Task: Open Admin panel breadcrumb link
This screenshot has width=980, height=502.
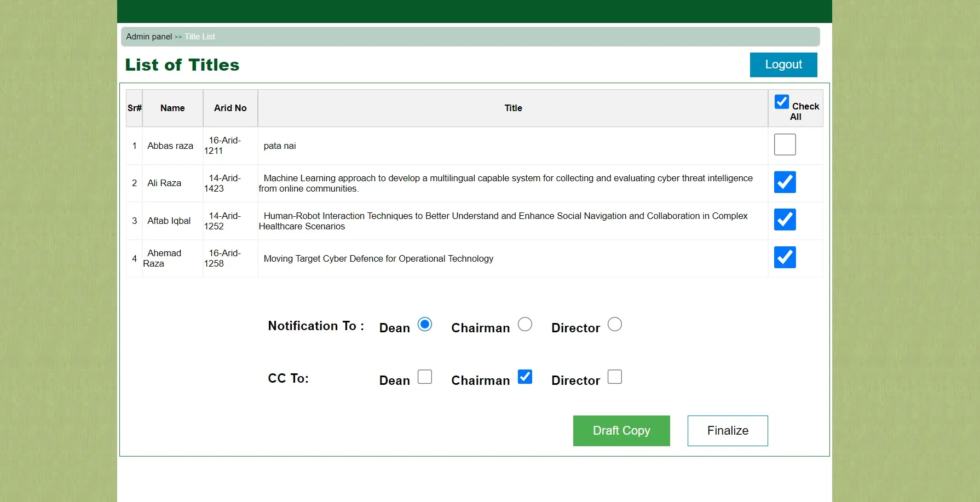Action: click(x=149, y=37)
